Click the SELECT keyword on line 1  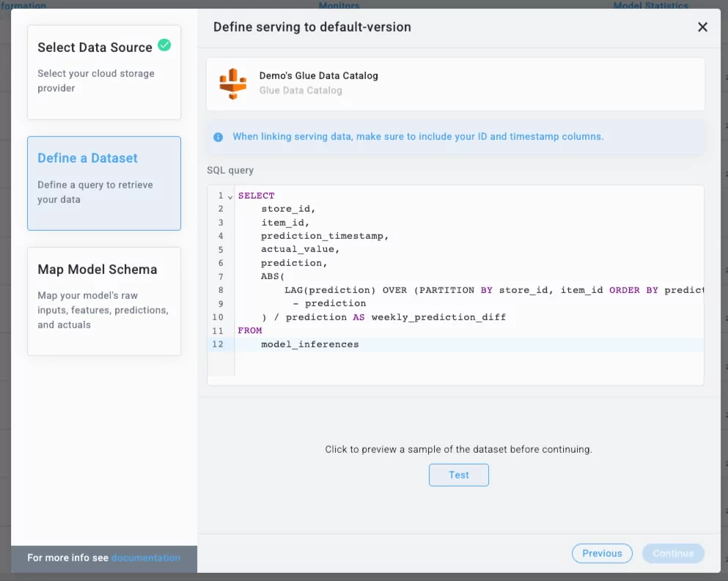pyautogui.click(x=257, y=196)
